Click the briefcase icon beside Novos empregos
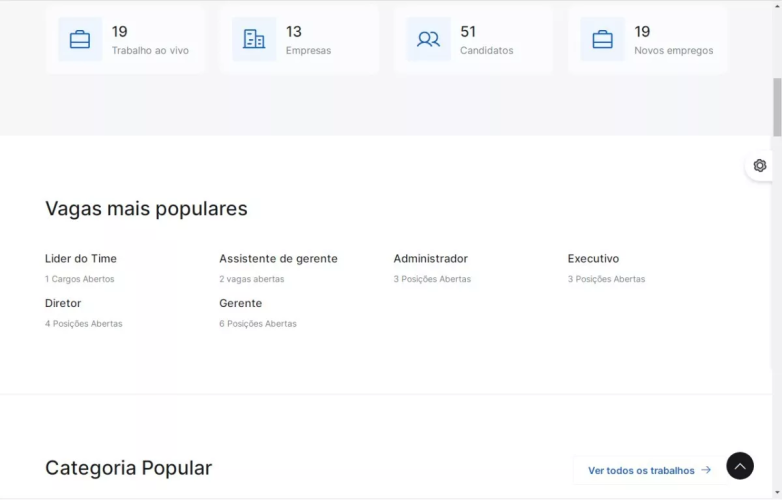Viewport: 782px width, 500px height. [x=602, y=40]
